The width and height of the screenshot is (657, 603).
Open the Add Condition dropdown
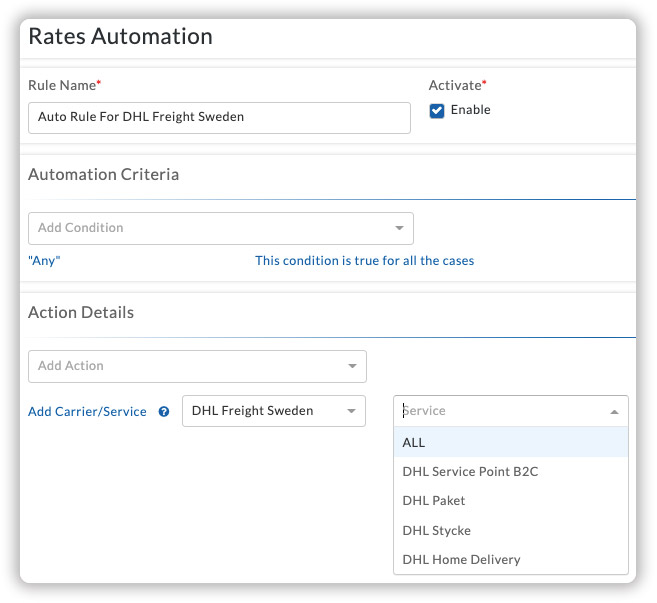point(221,228)
